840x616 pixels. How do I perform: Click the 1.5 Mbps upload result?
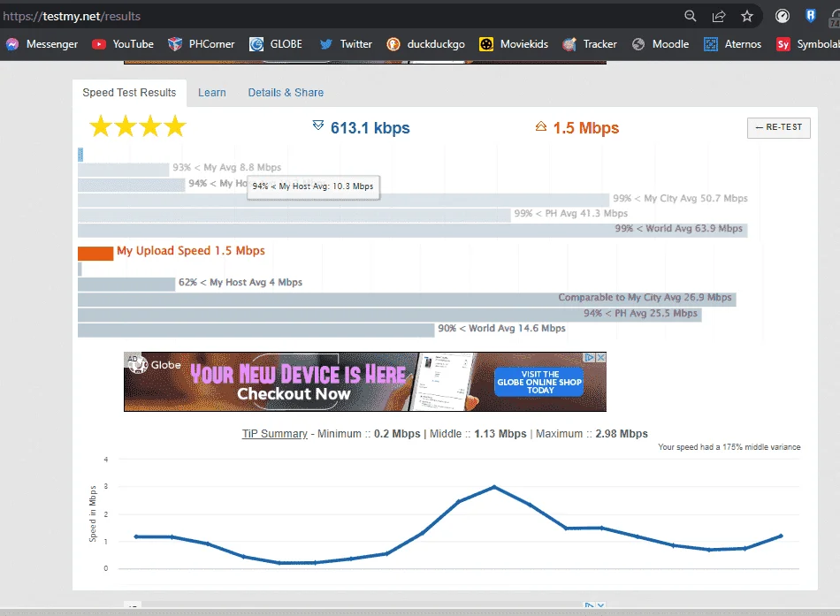coord(586,128)
